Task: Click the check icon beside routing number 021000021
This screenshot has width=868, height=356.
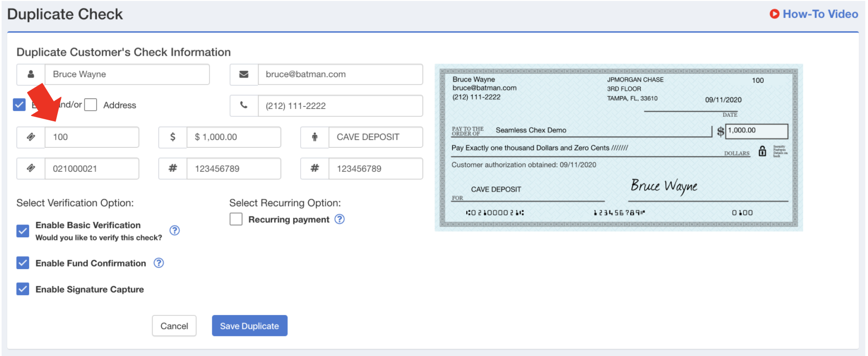Action: (31, 168)
